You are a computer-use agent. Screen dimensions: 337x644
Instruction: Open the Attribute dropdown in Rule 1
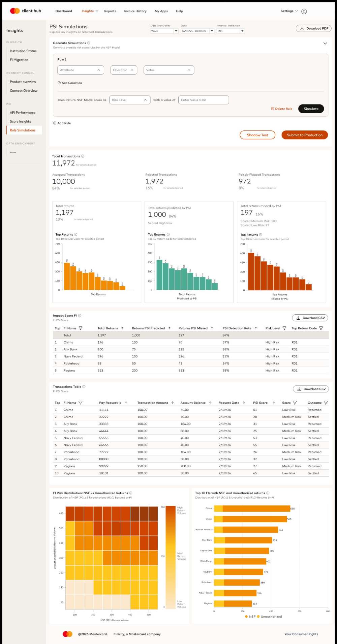pos(81,70)
